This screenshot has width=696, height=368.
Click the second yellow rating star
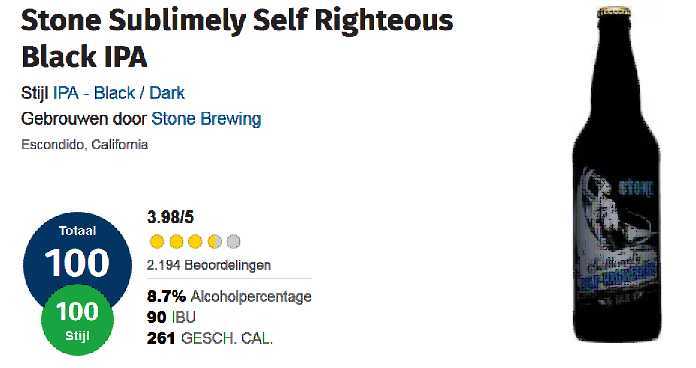point(176,242)
